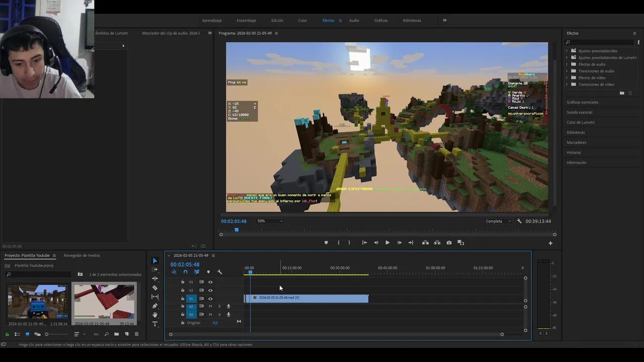Target the V1 track header
The image size is (644, 362).
point(191,299)
